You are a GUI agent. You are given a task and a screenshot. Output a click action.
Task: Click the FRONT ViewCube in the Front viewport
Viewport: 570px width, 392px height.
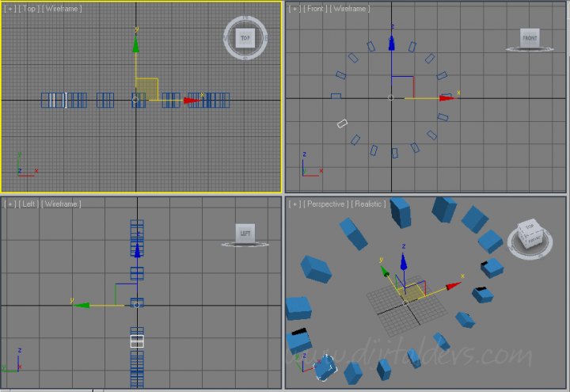tap(530, 38)
